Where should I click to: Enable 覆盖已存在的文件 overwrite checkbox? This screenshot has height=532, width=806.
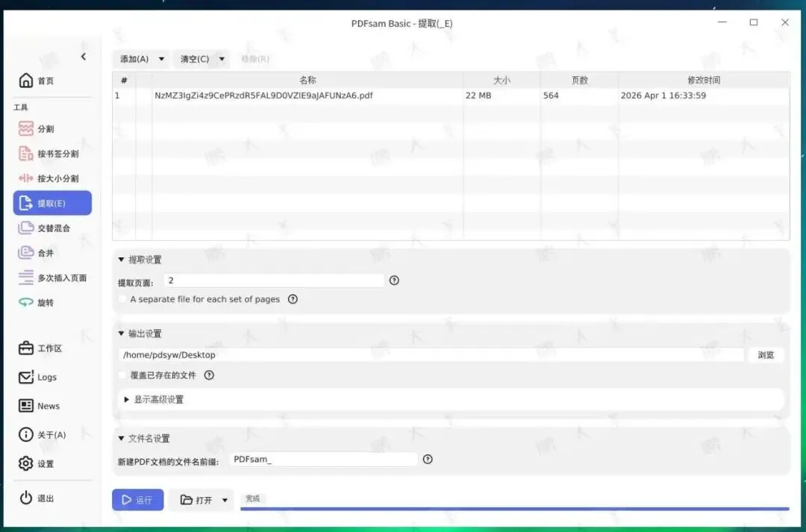click(122, 375)
